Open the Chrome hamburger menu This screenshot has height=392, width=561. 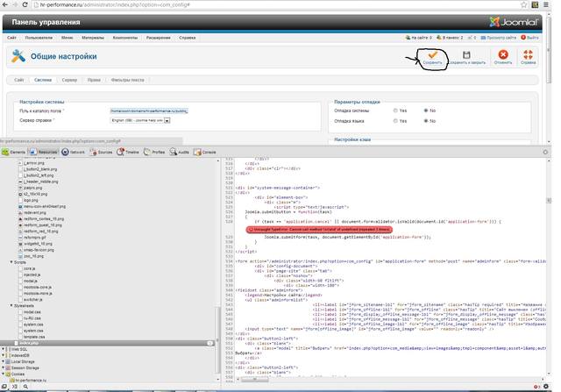click(x=546, y=4)
